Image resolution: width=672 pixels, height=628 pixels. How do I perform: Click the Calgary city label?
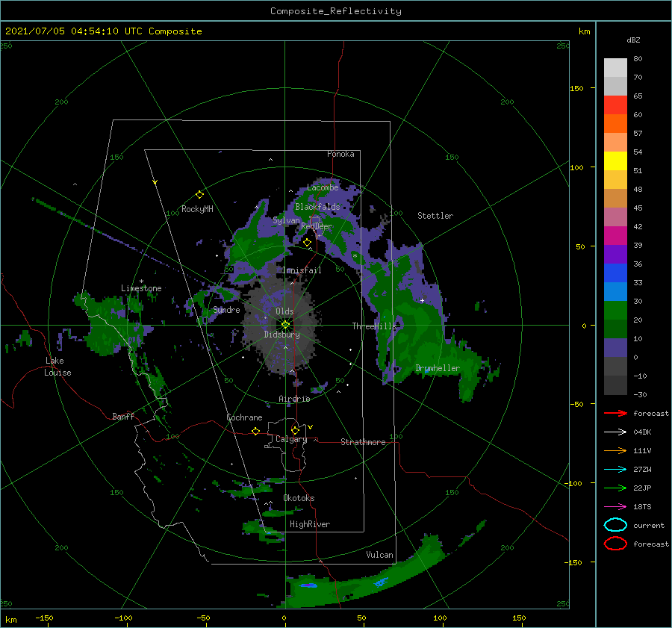(291, 439)
